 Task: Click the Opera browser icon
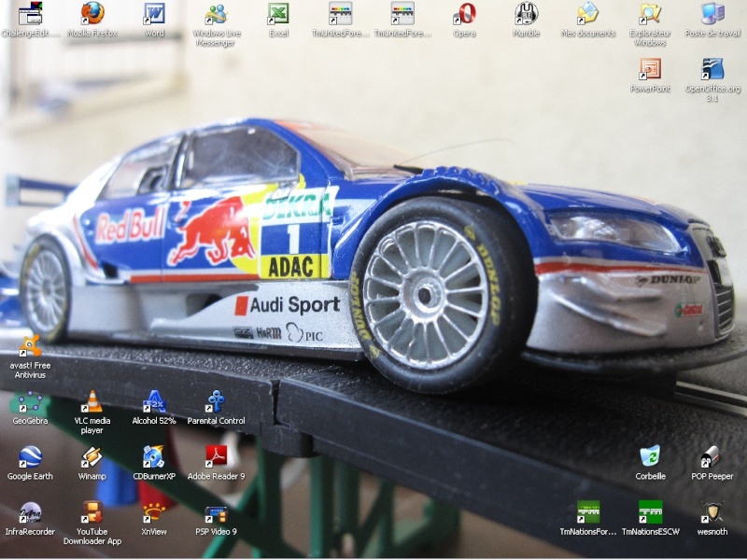point(464,13)
